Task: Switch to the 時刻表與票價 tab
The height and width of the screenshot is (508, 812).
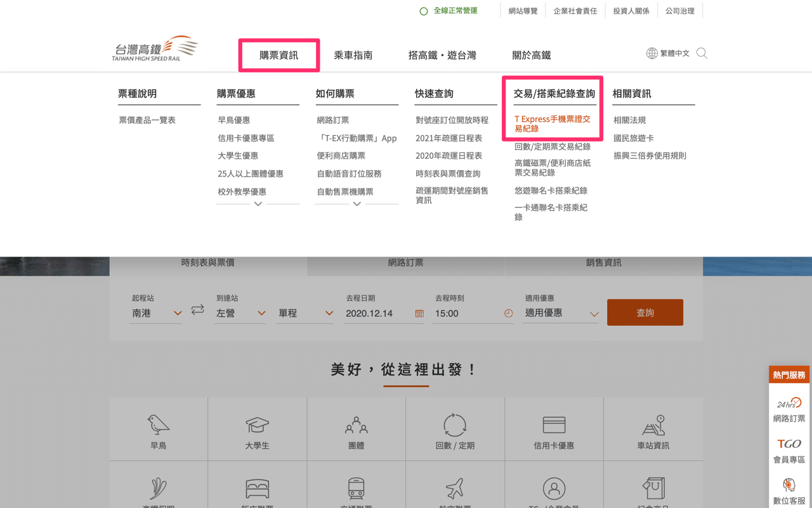Action: (208, 262)
